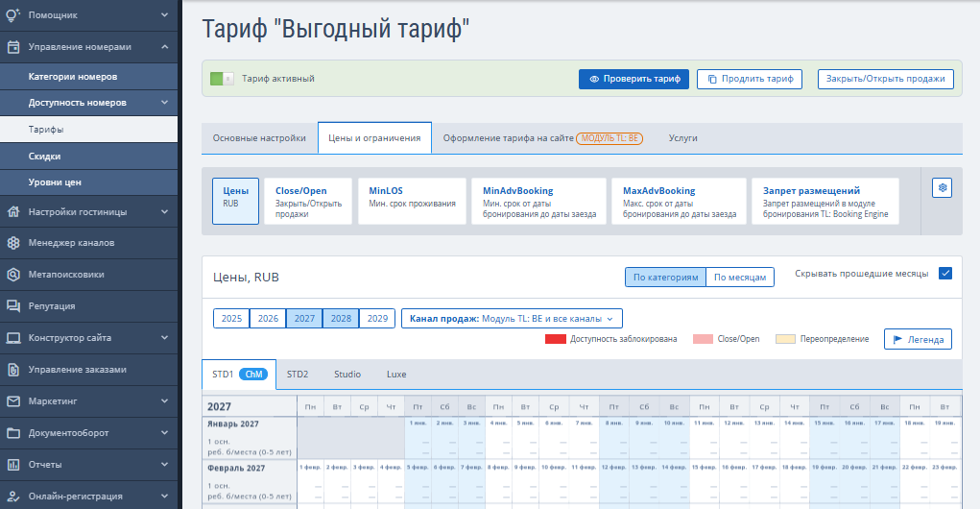980x509 pixels.
Task: Toggle the 'Тариф активный' switch
Action: (x=222, y=79)
